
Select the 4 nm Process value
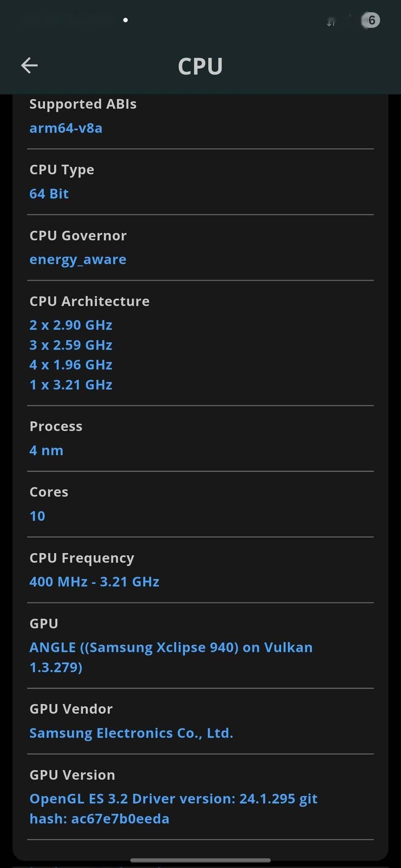pos(46,450)
